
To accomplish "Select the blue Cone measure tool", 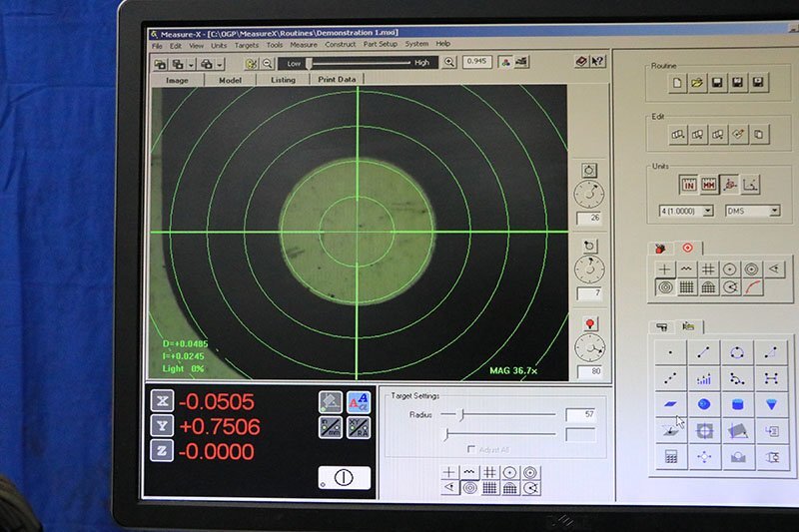I will pos(771,404).
